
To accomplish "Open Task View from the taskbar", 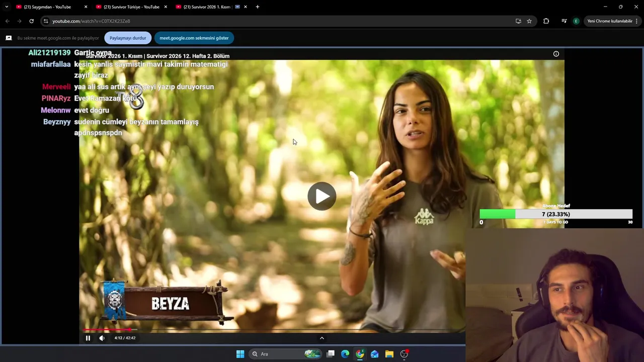I will tap(331, 354).
